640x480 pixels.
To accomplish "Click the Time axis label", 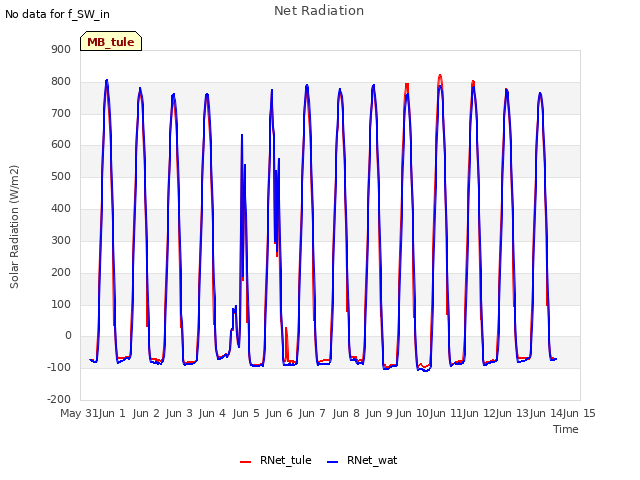I will (566, 429).
